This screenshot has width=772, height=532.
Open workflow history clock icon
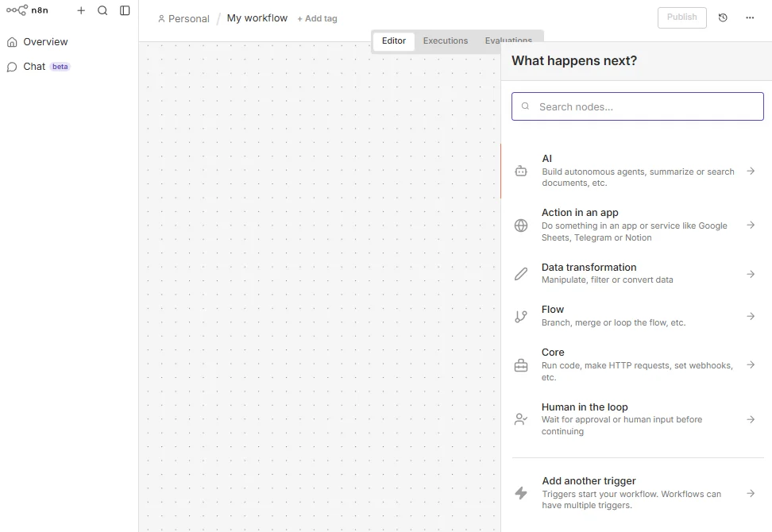[x=723, y=17]
